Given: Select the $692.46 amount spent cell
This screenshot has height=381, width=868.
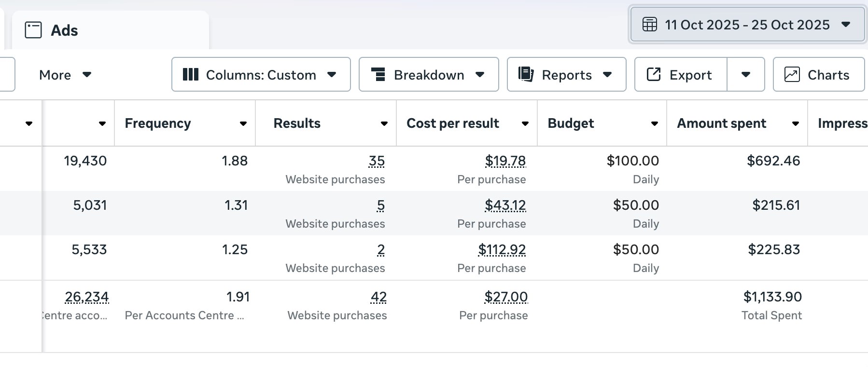Looking at the screenshot, I should tap(773, 161).
